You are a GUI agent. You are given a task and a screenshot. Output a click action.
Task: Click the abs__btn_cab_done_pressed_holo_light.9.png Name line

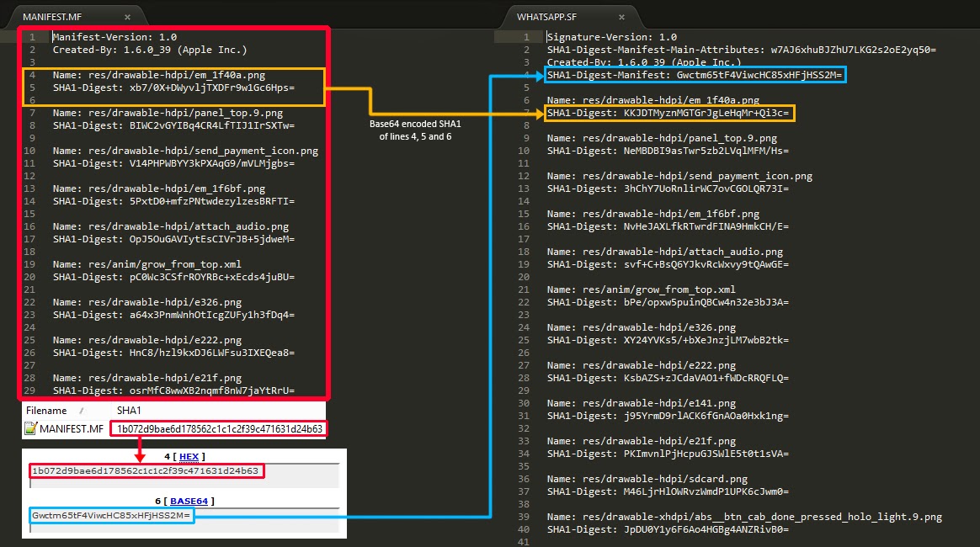click(x=744, y=517)
